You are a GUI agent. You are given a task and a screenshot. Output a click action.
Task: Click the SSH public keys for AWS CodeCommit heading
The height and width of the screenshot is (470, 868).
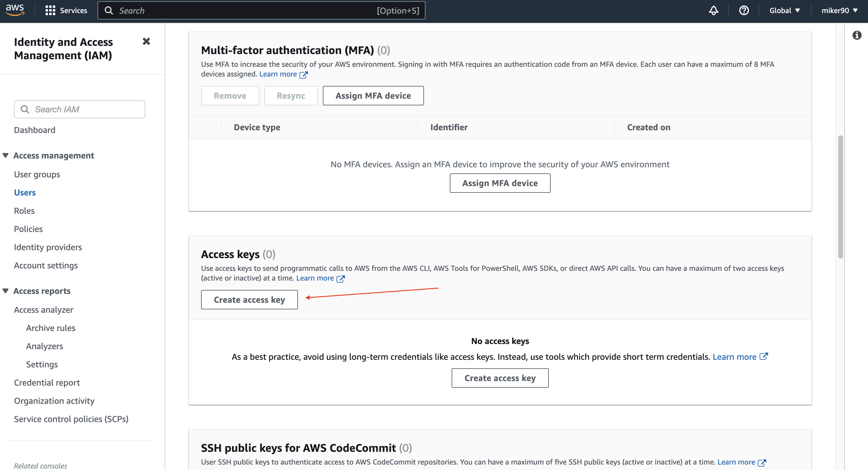click(x=299, y=448)
